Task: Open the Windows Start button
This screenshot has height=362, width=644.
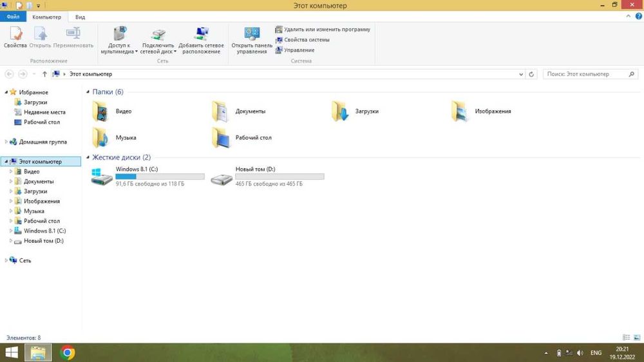Action: point(12,352)
